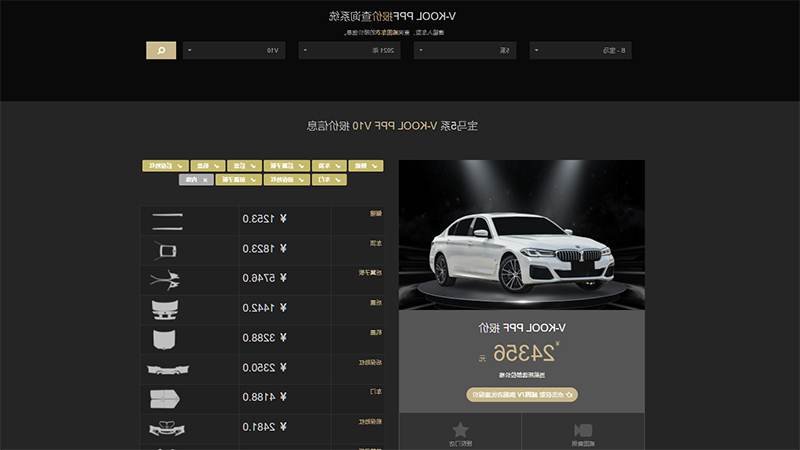Open the V10 film model dropdown

234,51
